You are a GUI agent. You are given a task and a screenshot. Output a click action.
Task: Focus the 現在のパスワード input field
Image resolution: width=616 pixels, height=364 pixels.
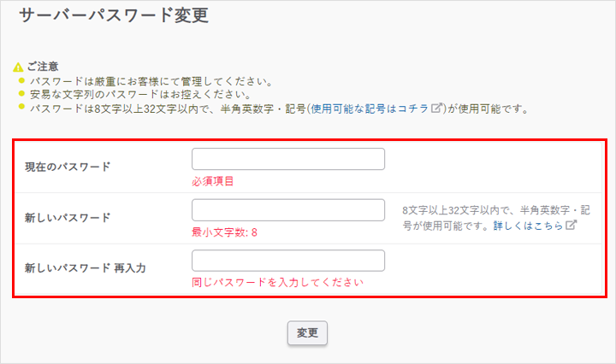288,159
